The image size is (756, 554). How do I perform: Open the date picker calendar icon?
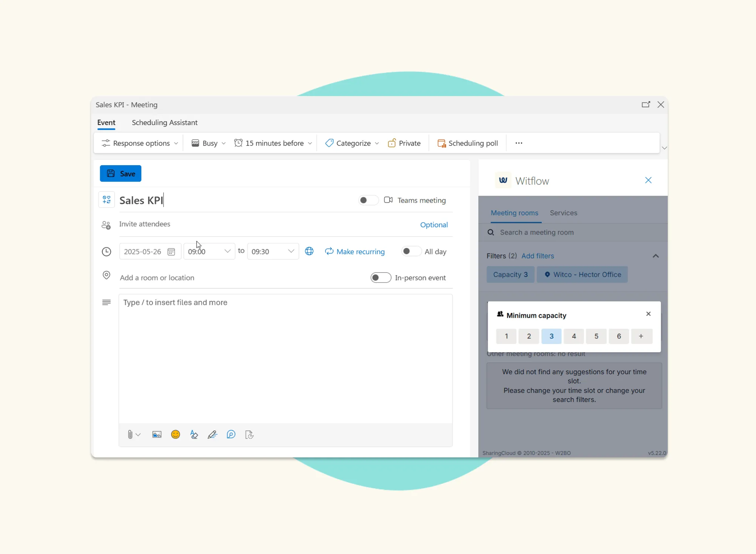point(171,252)
